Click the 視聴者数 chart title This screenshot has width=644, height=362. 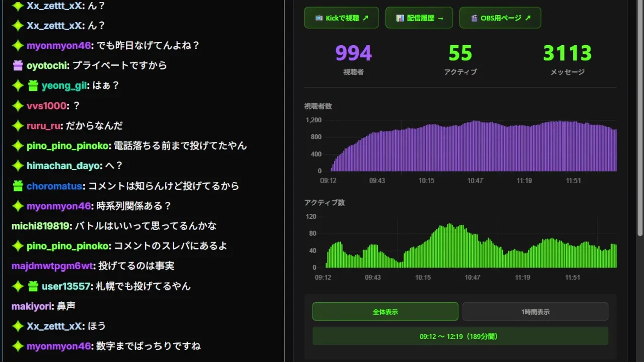pos(318,106)
